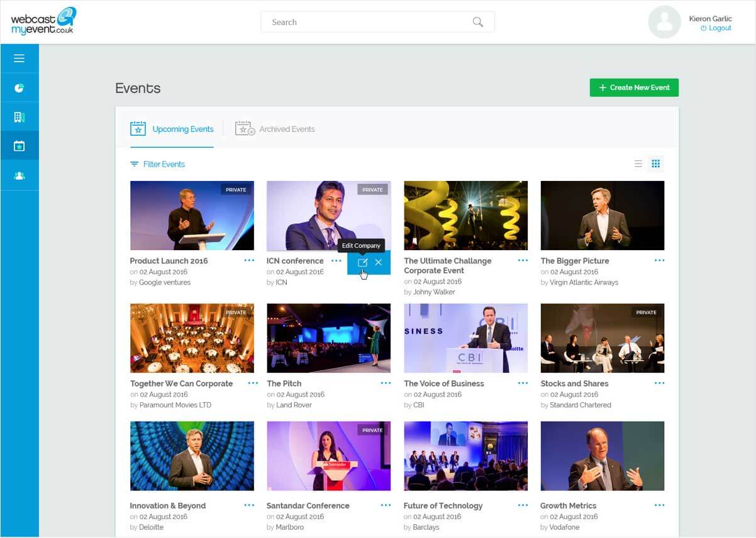Open the options menu for Growth Metrics

659,505
